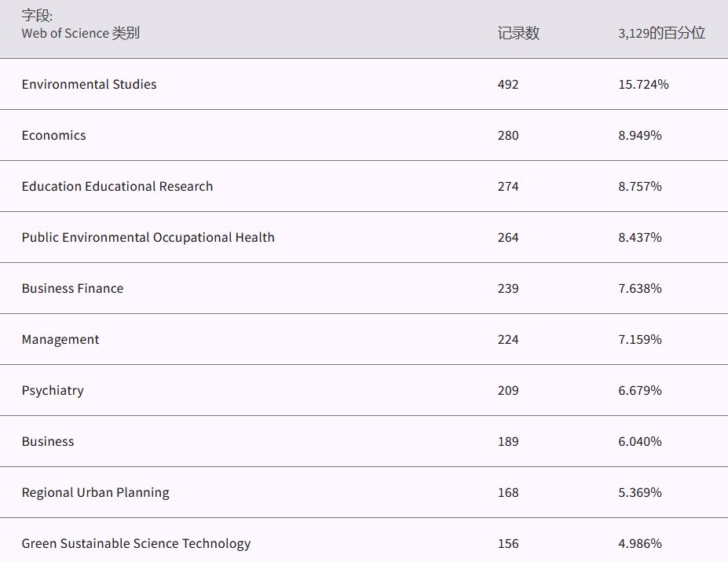
Task: Click the Web of Science 类别 header
Action: pyautogui.click(x=80, y=33)
